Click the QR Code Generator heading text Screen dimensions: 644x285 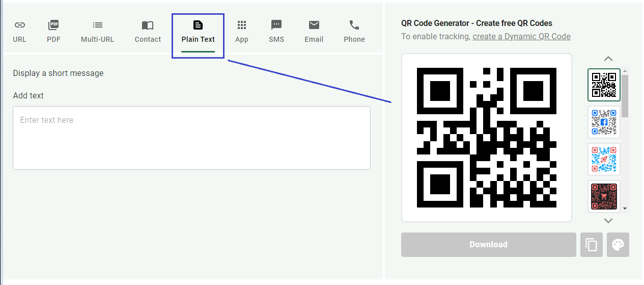(x=477, y=23)
